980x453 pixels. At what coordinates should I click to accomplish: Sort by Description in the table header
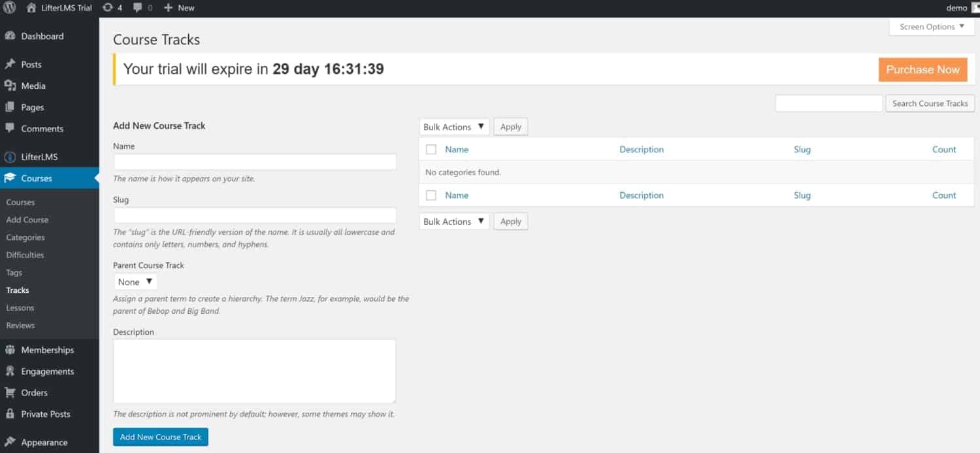[x=642, y=149]
